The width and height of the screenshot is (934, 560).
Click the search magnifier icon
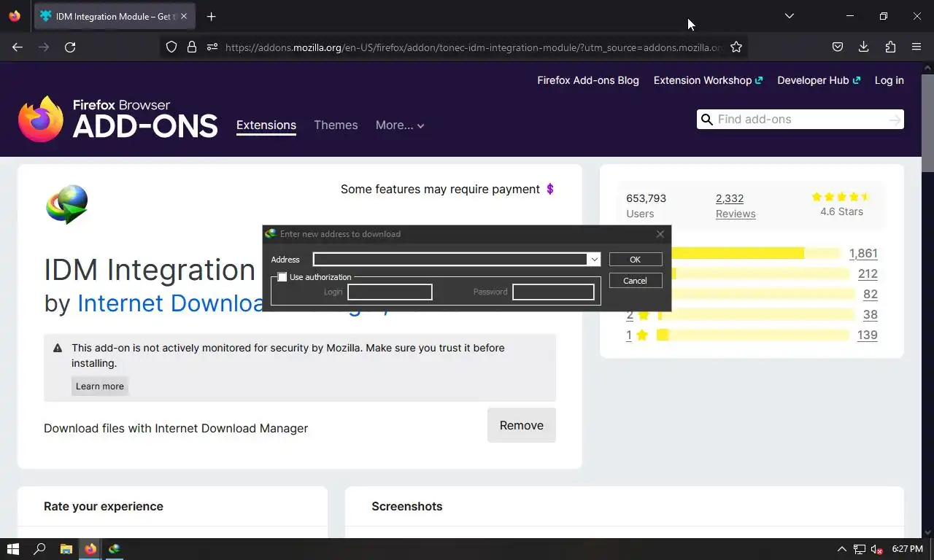pyautogui.click(x=706, y=120)
